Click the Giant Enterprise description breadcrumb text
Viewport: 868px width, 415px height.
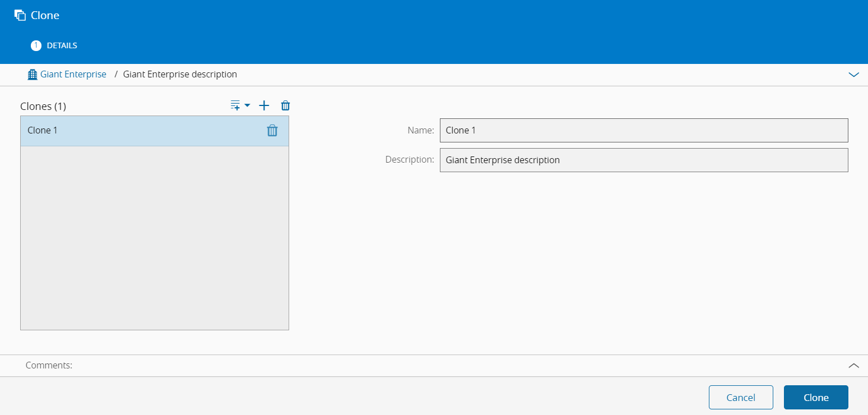(180, 74)
